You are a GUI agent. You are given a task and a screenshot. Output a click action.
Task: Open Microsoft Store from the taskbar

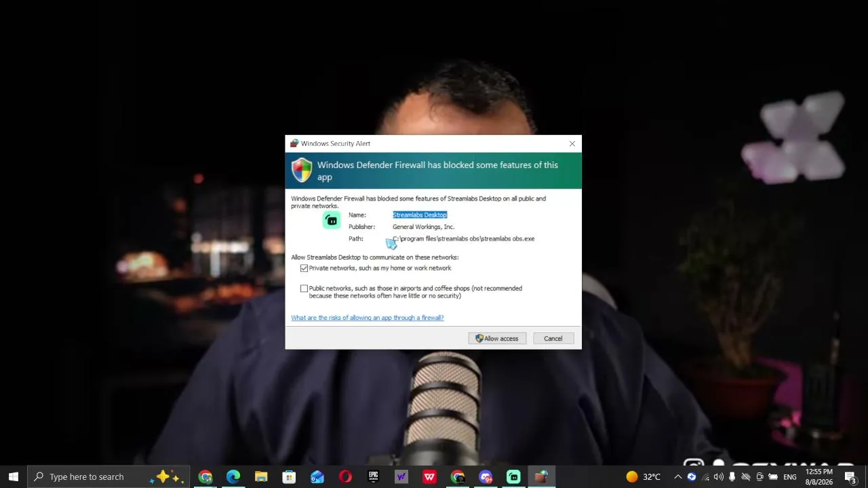[289, 476]
